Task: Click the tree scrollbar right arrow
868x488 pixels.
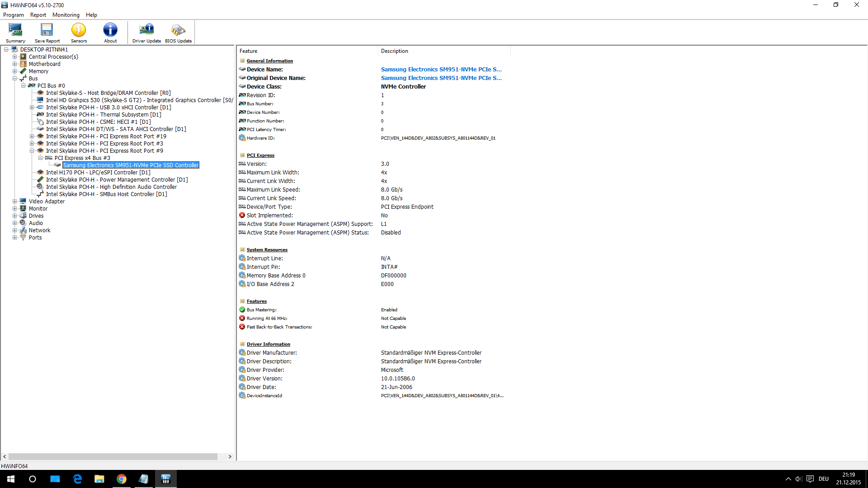Action: click(x=230, y=457)
